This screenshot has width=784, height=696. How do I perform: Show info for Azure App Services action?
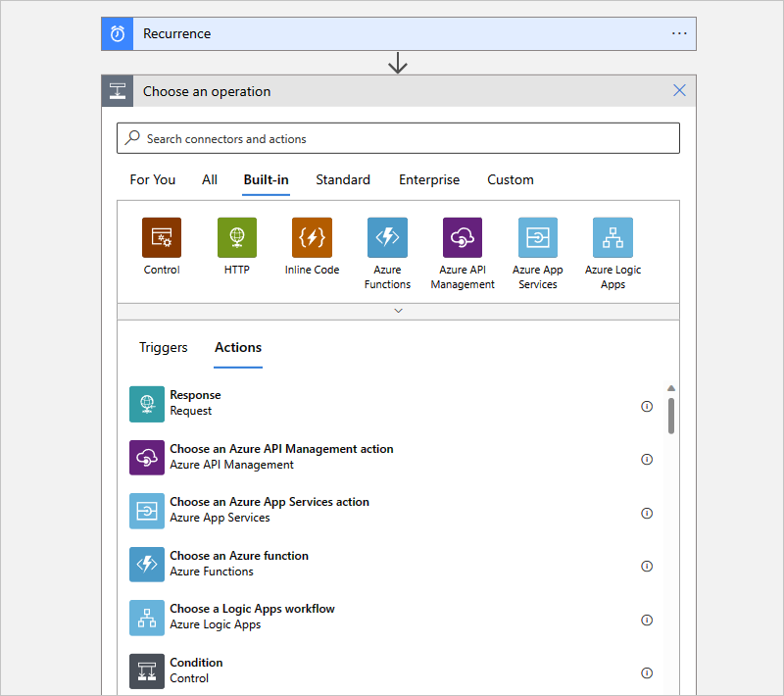coord(647,514)
